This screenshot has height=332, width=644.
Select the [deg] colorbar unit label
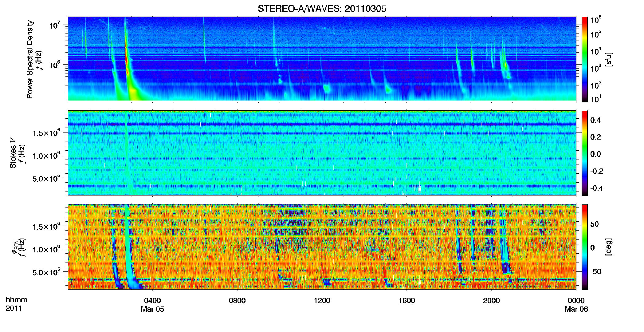[x=608, y=247]
